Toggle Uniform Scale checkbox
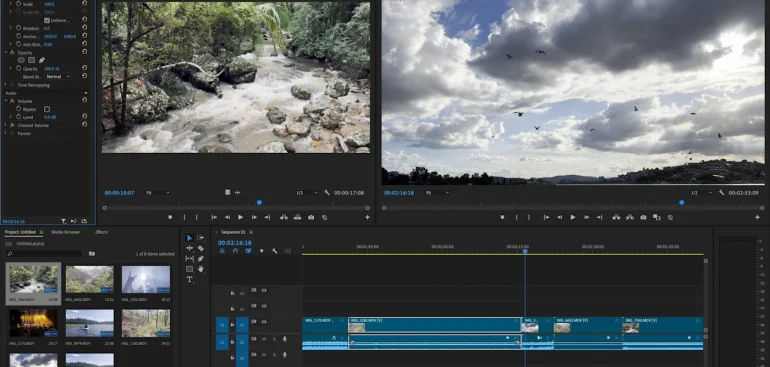This screenshot has height=367, width=770. click(x=47, y=20)
